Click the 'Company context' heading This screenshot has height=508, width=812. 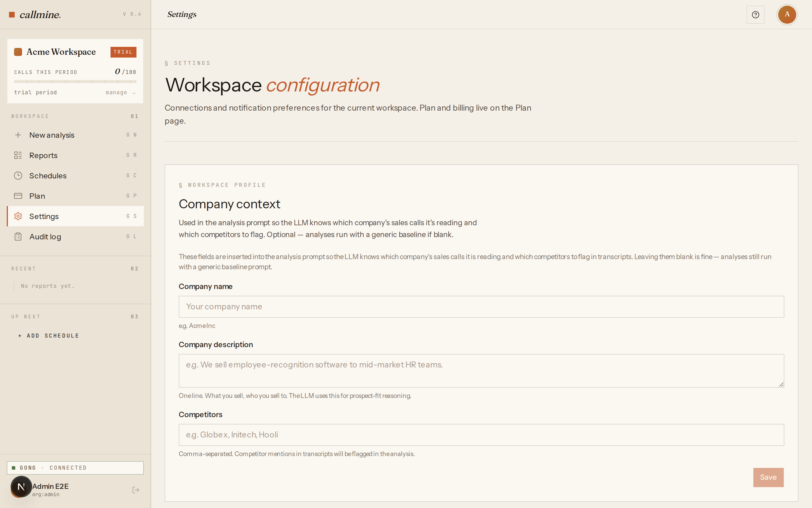(x=229, y=204)
